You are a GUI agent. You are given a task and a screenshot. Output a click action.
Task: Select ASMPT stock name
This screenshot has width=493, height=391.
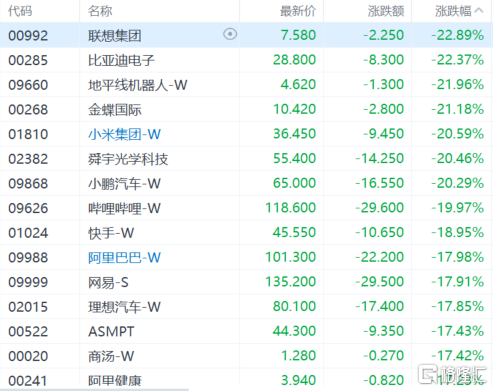(111, 332)
